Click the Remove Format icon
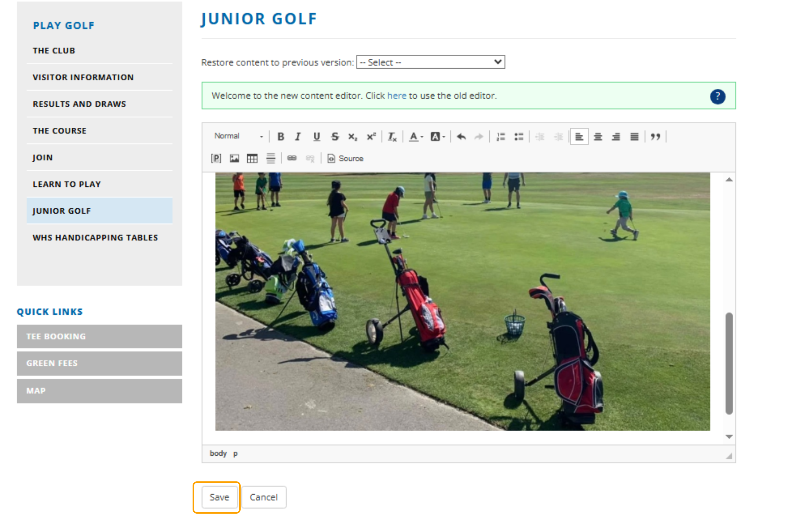Viewport: 792px width, 532px height. (392, 136)
